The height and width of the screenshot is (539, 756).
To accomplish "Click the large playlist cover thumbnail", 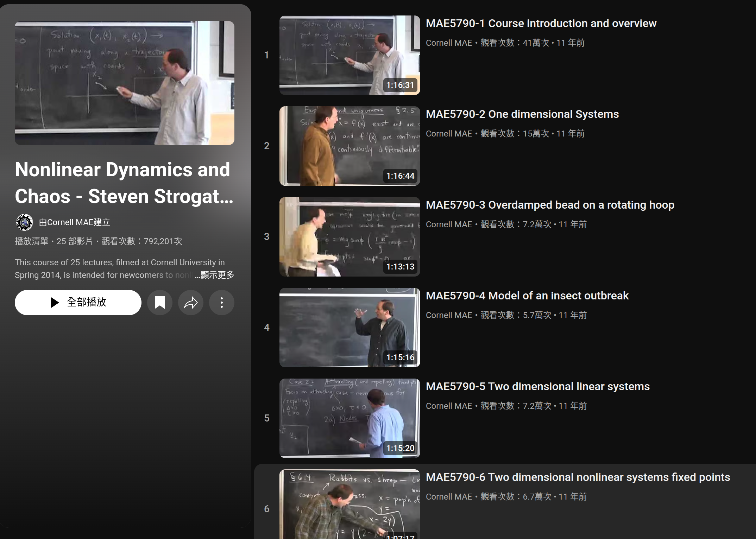I will (x=125, y=83).
